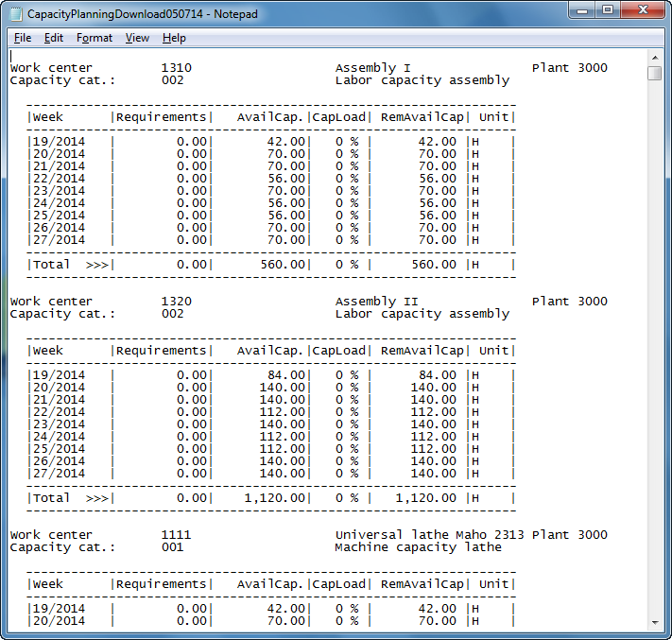Click RemAvailCap 1,120.00 in 1320 total row
The height and width of the screenshot is (640, 672).
[x=426, y=498]
